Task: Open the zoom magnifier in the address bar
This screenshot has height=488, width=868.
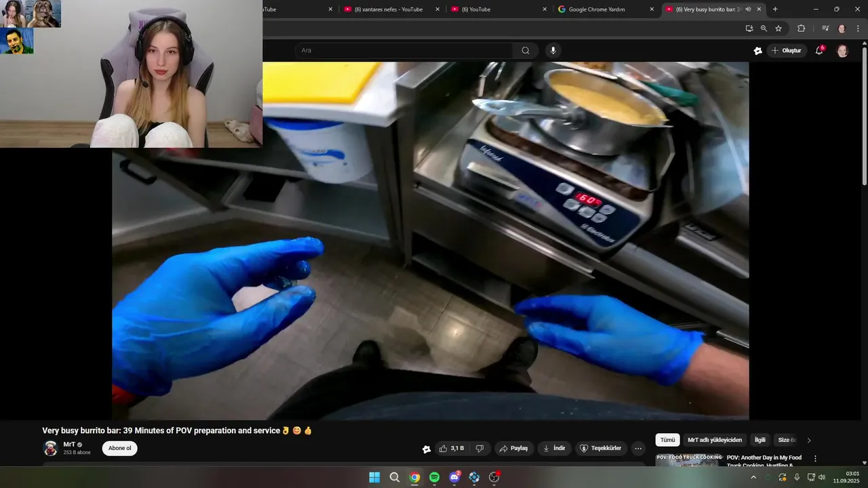Action: click(x=764, y=28)
